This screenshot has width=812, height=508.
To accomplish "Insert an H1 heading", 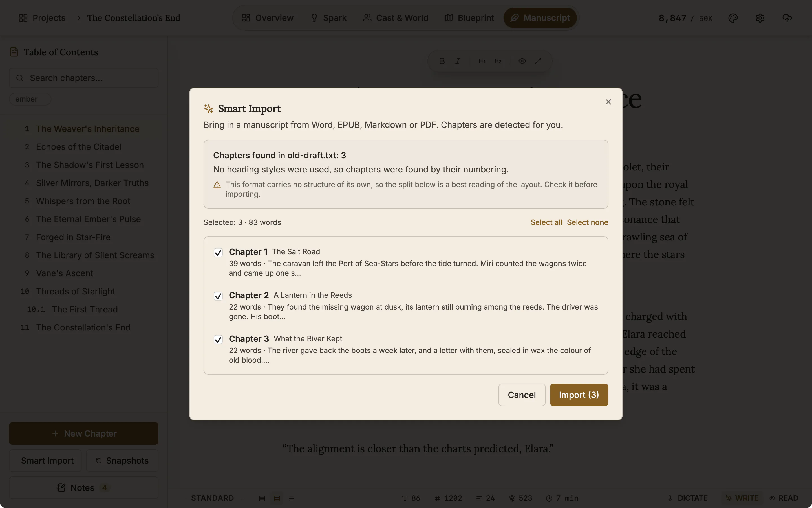I will click(x=482, y=61).
